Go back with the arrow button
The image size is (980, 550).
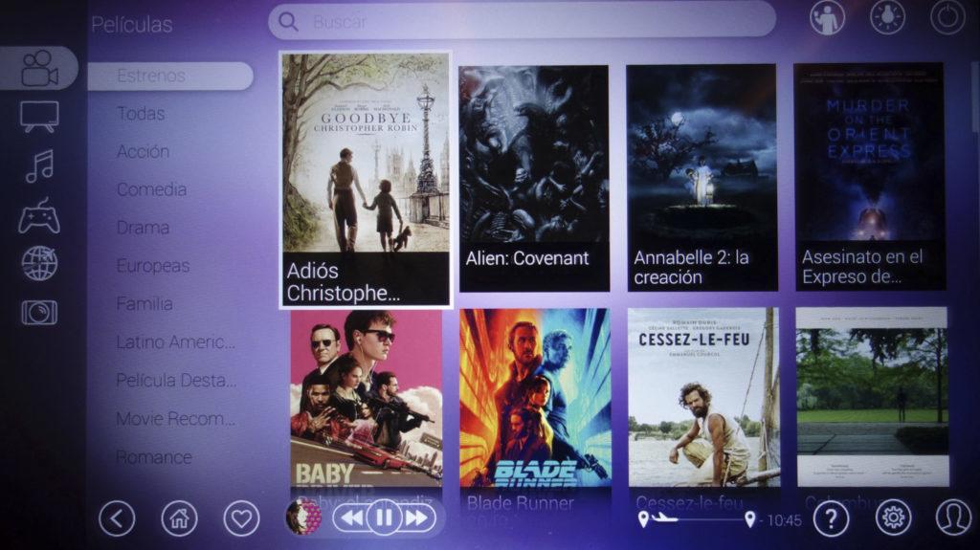[117, 518]
